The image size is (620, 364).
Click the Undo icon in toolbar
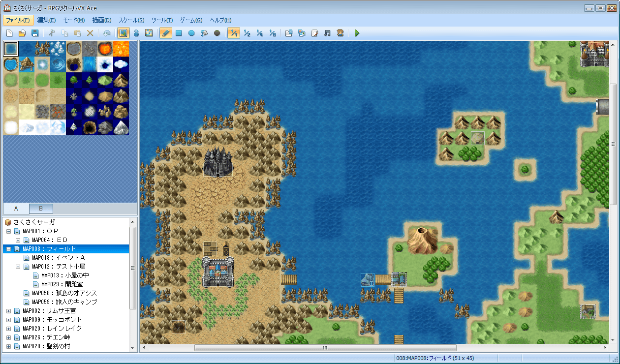click(x=107, y=33)
